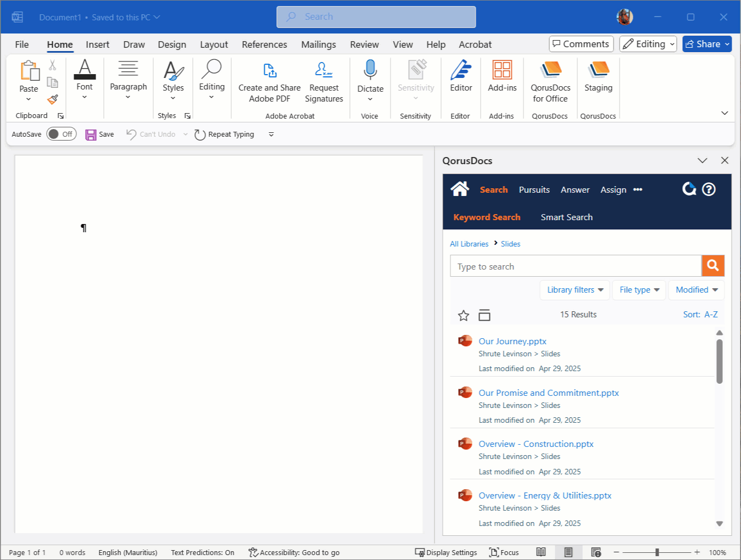The height and width of the screenshot is (560, 741).
Task: Click All Libraries breadcrumb link
Action: (469, 244)
